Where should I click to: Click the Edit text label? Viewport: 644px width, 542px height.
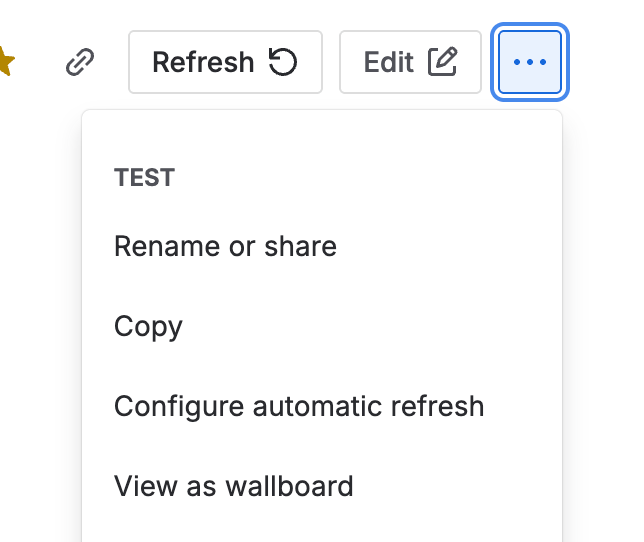[x=389, y=62]
